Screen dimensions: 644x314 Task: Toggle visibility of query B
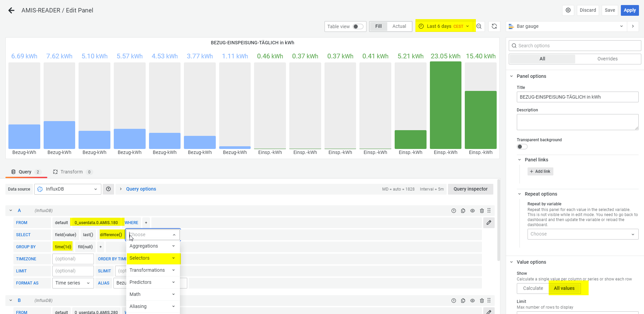click(x=473, y=301)
